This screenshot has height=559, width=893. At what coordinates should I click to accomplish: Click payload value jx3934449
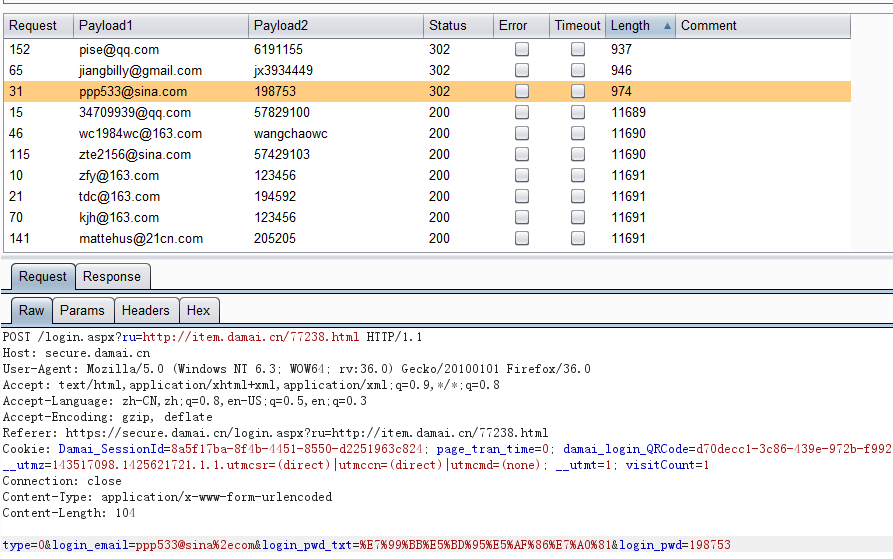click(283, 71)
